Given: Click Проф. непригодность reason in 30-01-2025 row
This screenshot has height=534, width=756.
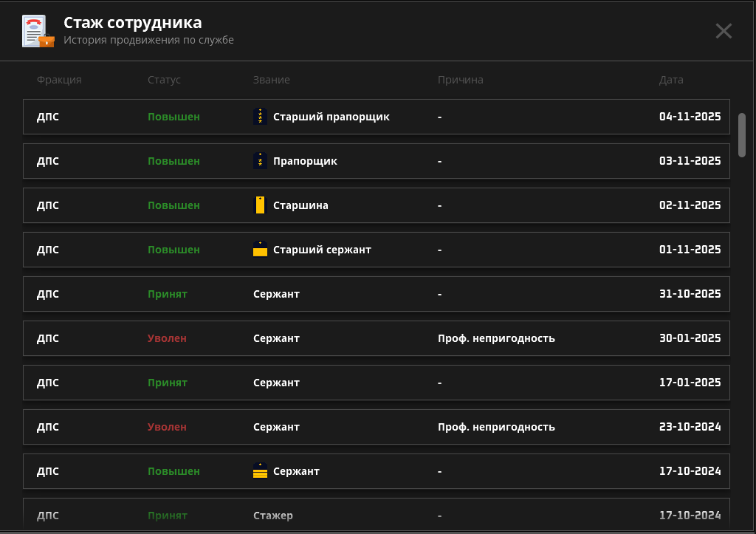Looking at the screenshot, I should [x=496, y=338].
